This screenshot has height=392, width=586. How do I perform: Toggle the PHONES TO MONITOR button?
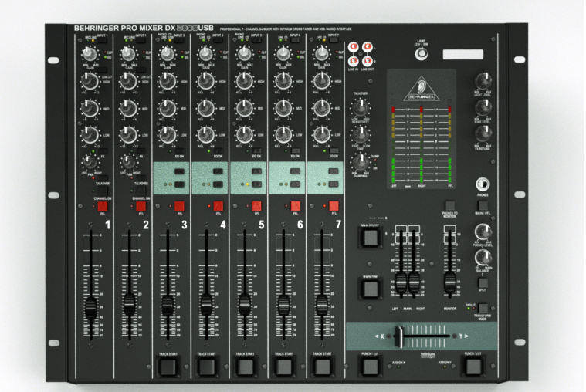click(x=450, y=205)
